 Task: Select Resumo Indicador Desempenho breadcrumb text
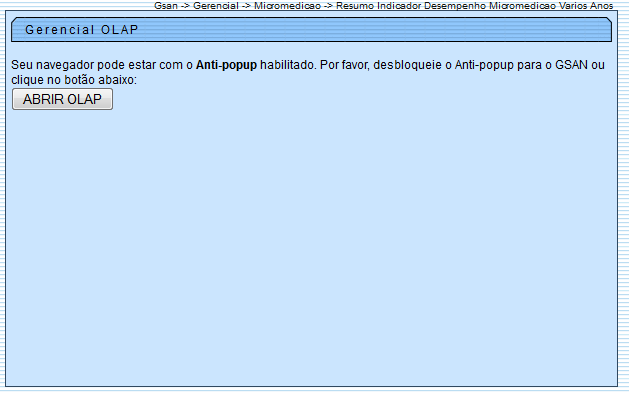[411, 6]
